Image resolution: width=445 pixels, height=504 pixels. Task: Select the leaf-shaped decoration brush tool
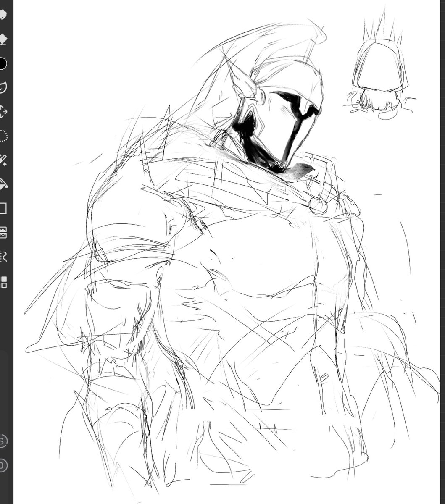[3, 88]
